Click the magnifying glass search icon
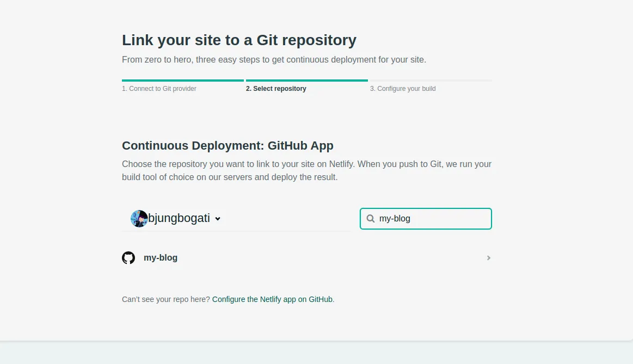The width and height of the screenshot is (633, 364). [x=371, y=219]
